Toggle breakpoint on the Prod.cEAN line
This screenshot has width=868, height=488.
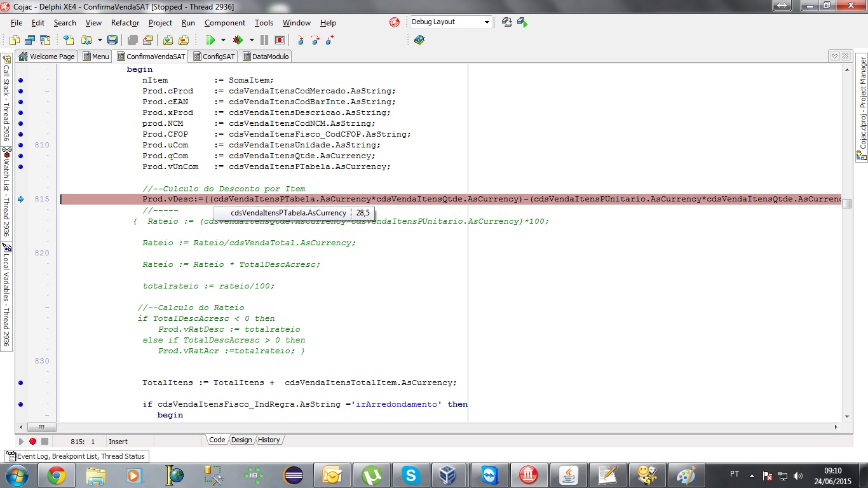[x=21, y=102]
